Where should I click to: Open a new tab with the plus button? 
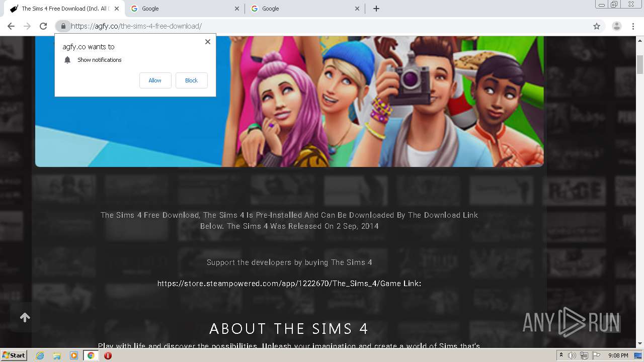[x=376, y=9]
